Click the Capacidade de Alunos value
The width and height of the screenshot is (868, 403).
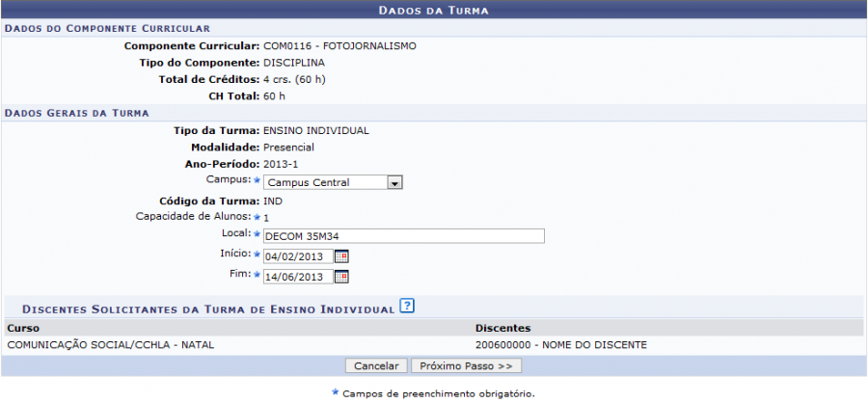pyautogui.click(x=266, y=218)
